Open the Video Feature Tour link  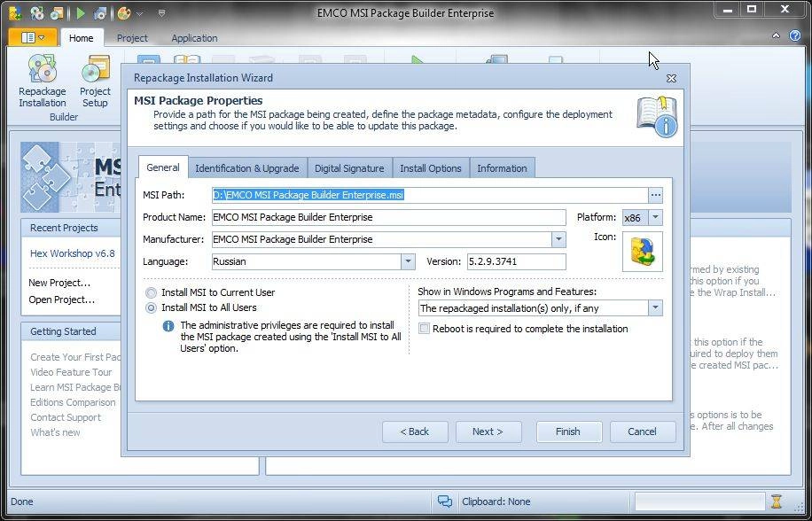point(71,372)
